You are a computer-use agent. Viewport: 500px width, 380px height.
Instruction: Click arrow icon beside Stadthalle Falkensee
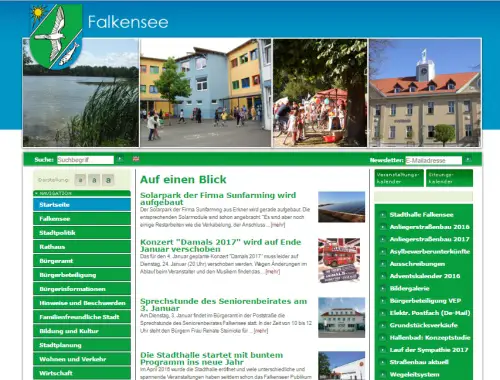click(383, 215)
